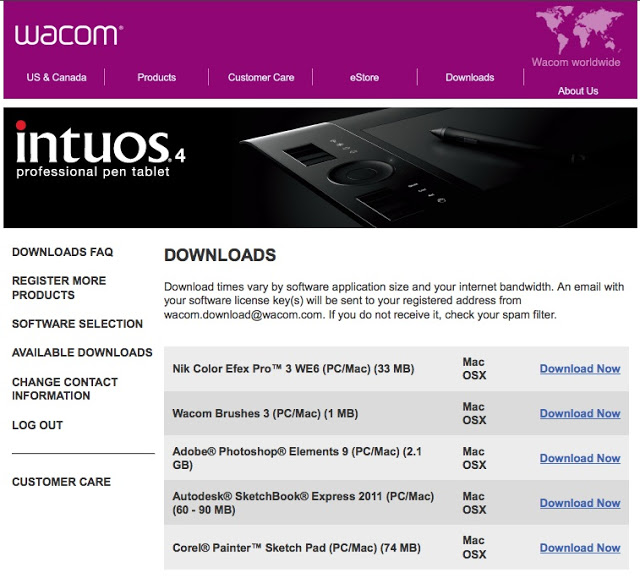Open the Wacom worldwide map icon
Image resolution: width=640 pixels, height=578 pixels.
point(579,31)
